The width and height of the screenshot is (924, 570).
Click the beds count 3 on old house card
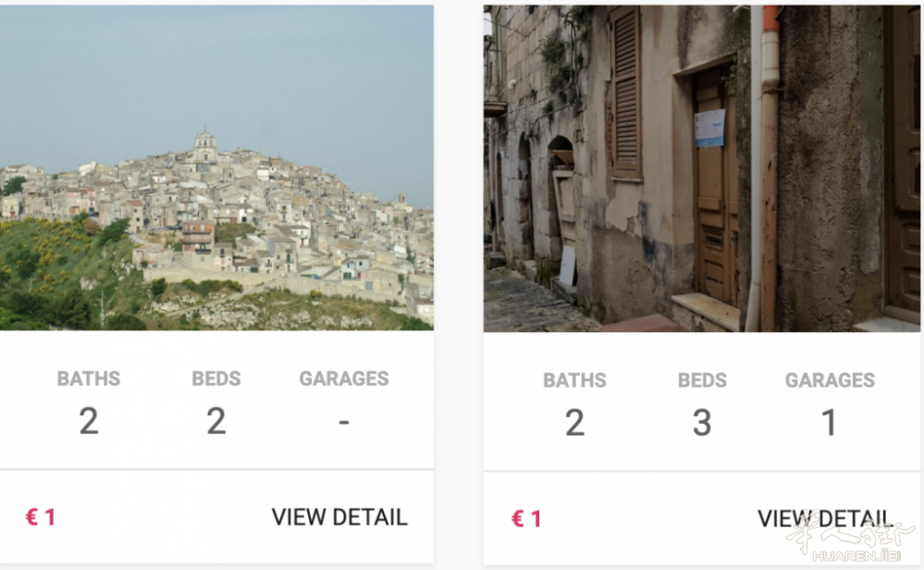coord(702,423)
